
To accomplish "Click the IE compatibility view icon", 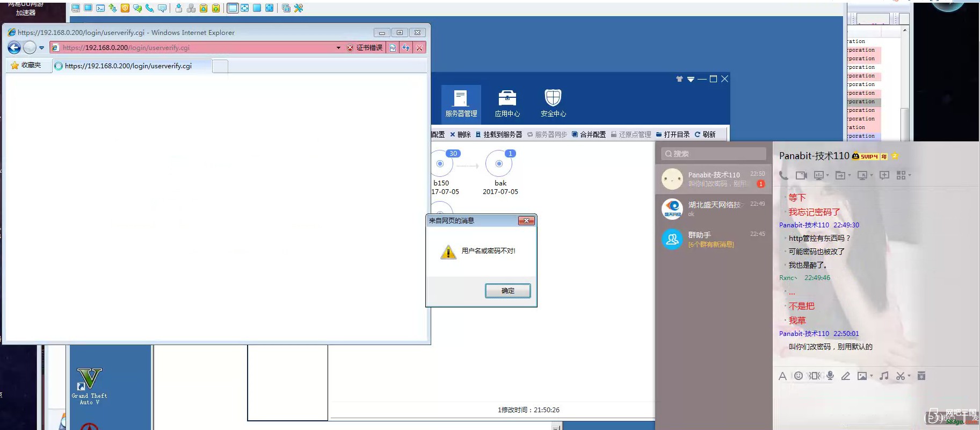I will 393,48.
